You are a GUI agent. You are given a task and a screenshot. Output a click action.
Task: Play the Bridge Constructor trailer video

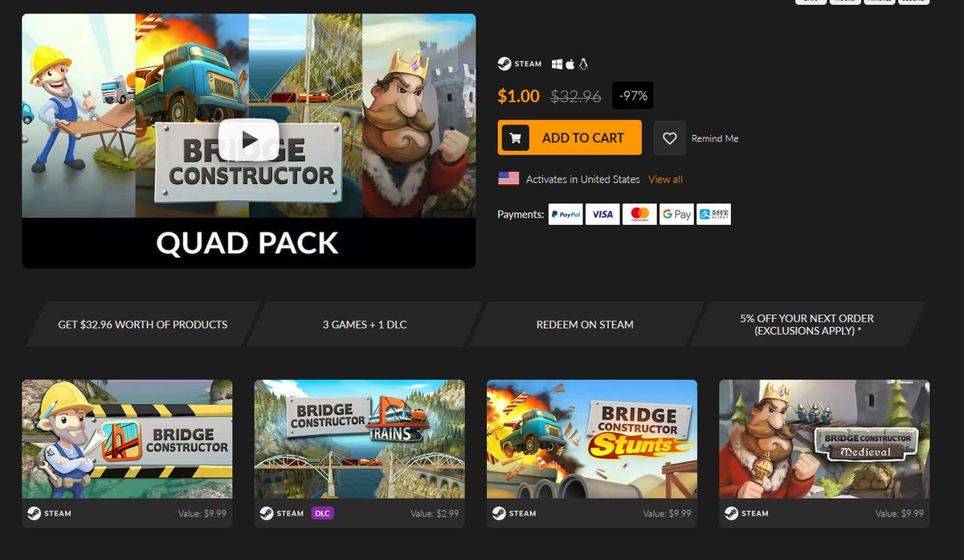pos(248,140)
